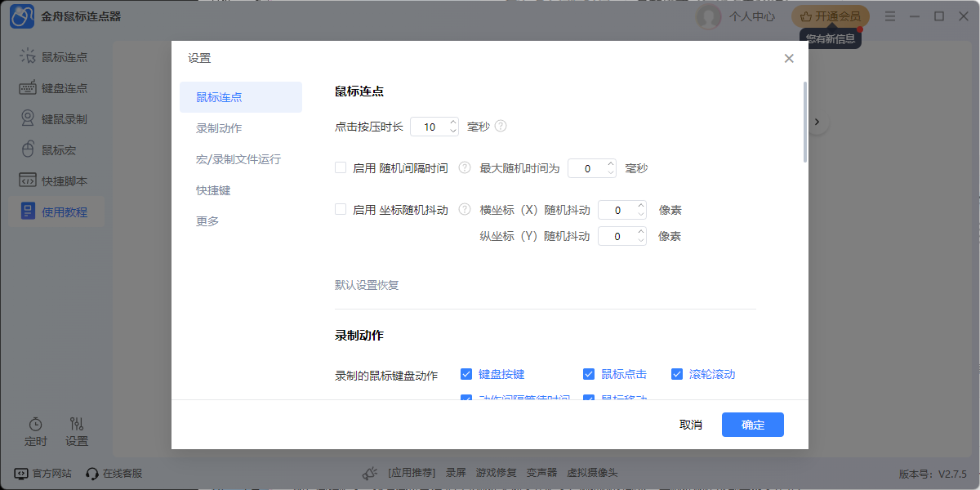Select the 宏/录制文件运行 settings category

238,159
